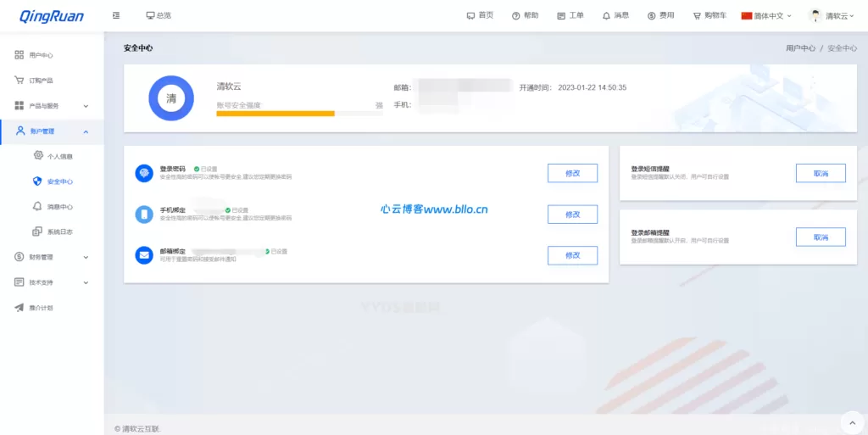The image size is (868, 435).
Task: Click the phone icon for 手机绑定
Action: (144, 215)
